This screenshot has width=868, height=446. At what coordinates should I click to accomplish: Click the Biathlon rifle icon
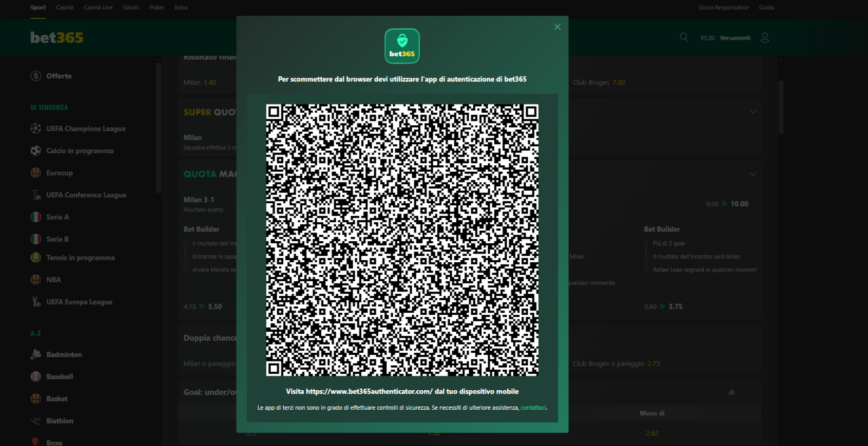click(36, 421)
